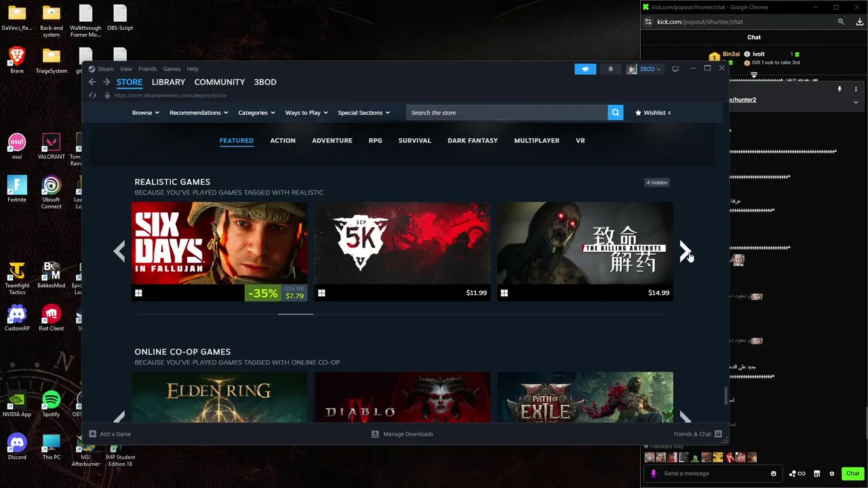Screen dimensions: 868x488
Task: Click Add a Game in Steam
Action: click(110, 434)
